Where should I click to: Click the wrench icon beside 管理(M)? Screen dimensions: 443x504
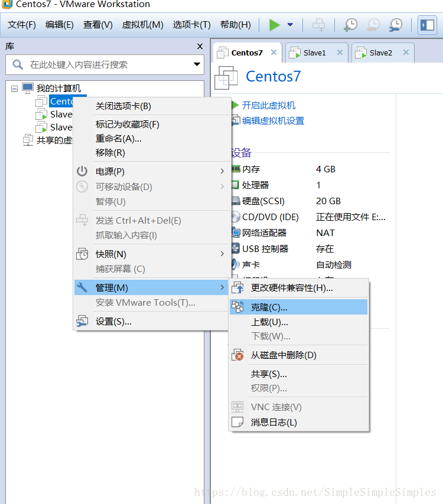82,287
